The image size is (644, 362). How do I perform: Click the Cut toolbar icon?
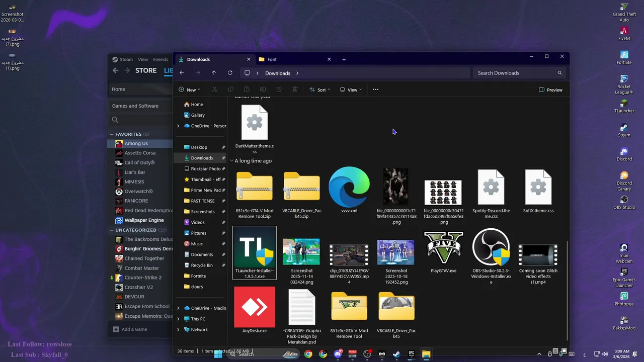pos(214,89)
